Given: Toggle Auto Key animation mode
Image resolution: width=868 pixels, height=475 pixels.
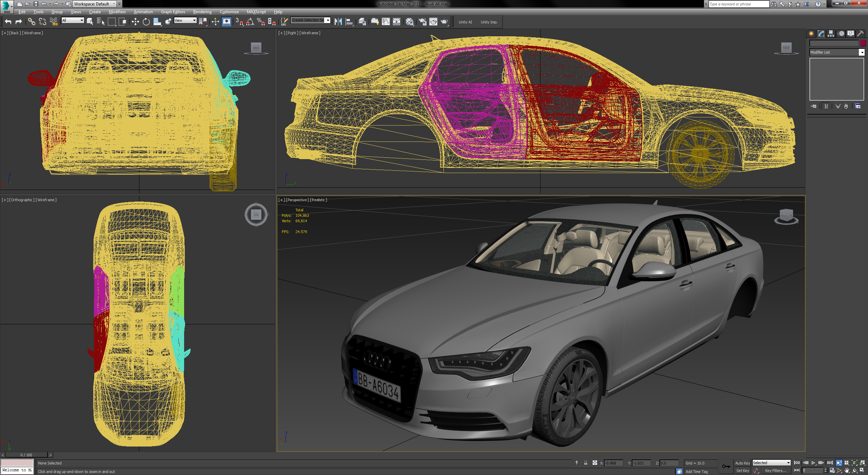Looking at the screenshot, I should point(743,462).
